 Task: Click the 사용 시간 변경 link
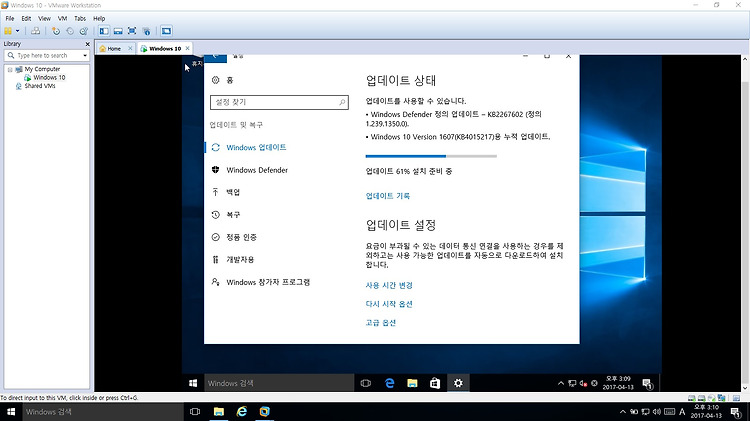389,285
